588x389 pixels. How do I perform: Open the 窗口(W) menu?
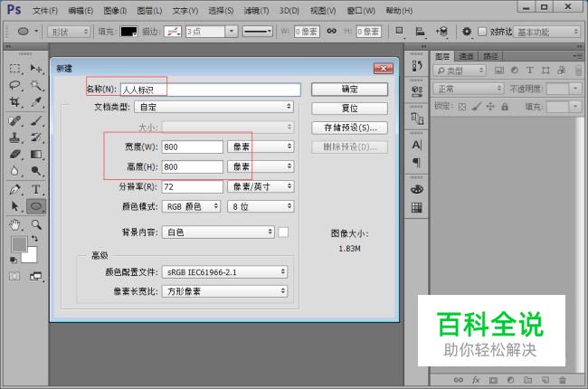point(361,11)
